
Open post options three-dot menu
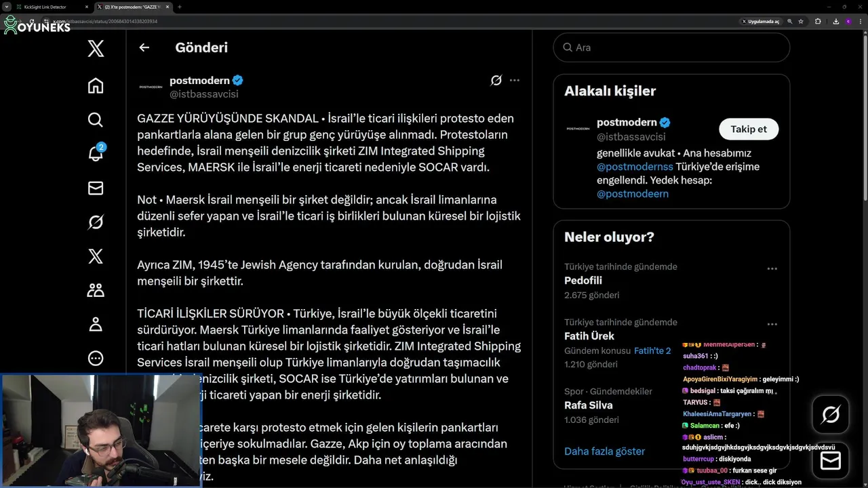tap(515, 80)
